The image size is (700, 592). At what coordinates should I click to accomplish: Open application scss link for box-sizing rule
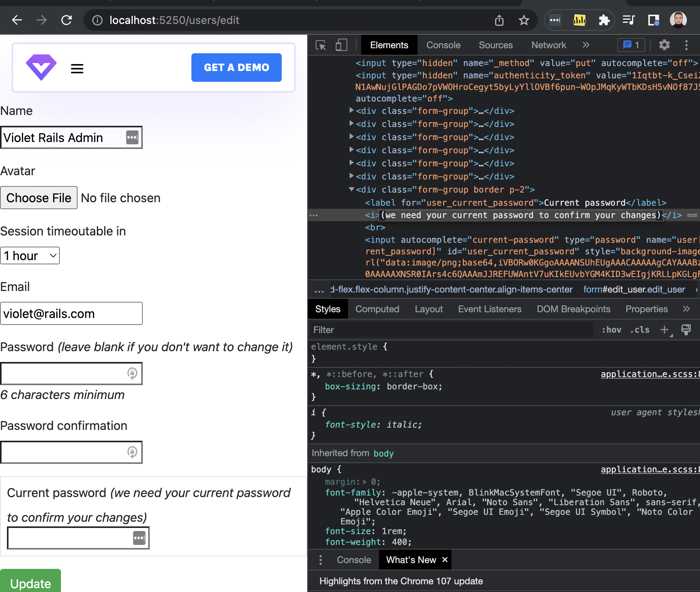click(x=650, y=374)
